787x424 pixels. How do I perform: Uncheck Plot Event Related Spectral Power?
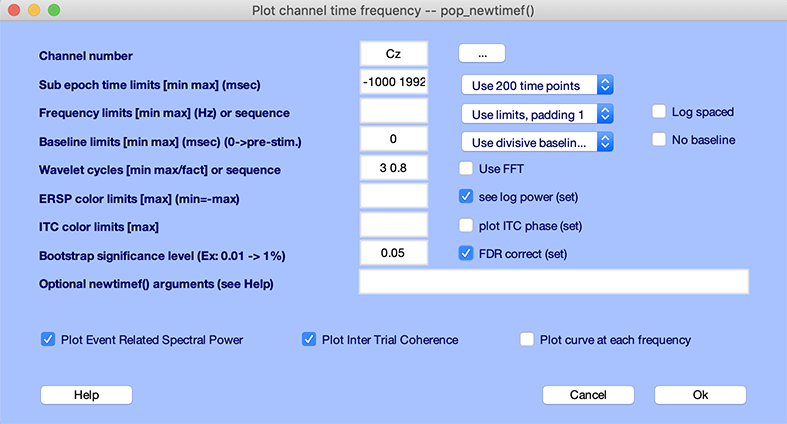pos(48,340)
